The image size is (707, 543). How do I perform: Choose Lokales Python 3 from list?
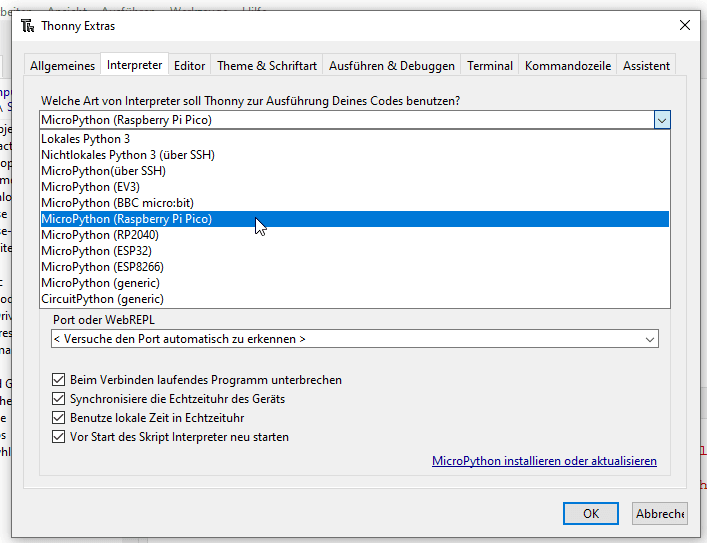(x=86, y=139)
